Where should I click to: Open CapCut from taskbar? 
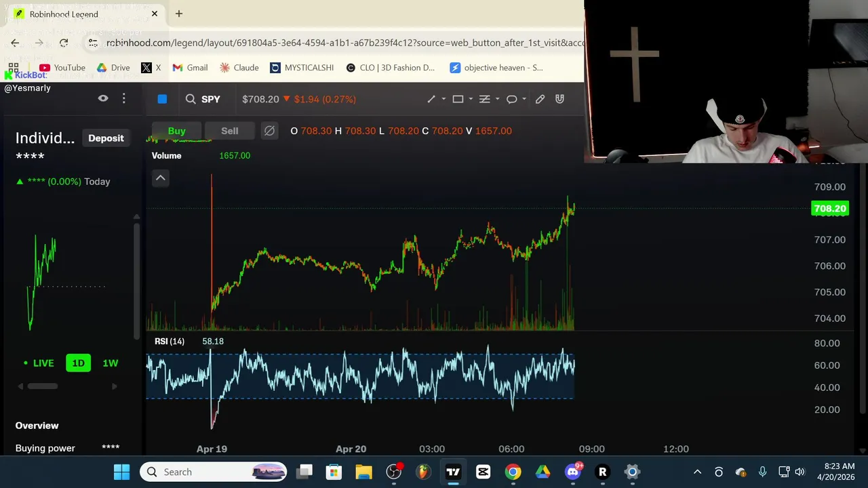click(483, 472)
